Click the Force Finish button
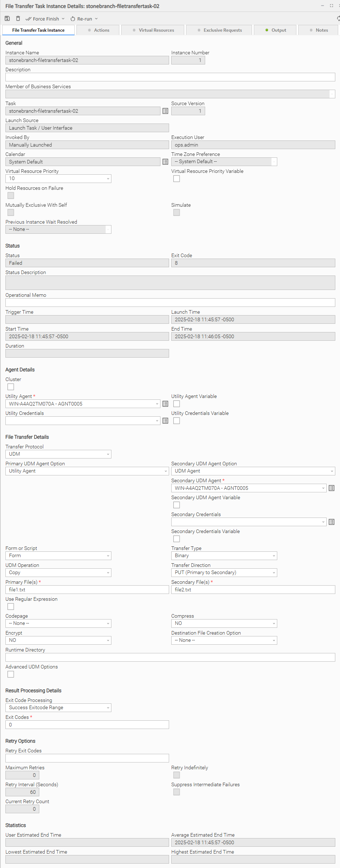Image resolution: width=340 pixels, height=868 pixels. click(45, 19)
